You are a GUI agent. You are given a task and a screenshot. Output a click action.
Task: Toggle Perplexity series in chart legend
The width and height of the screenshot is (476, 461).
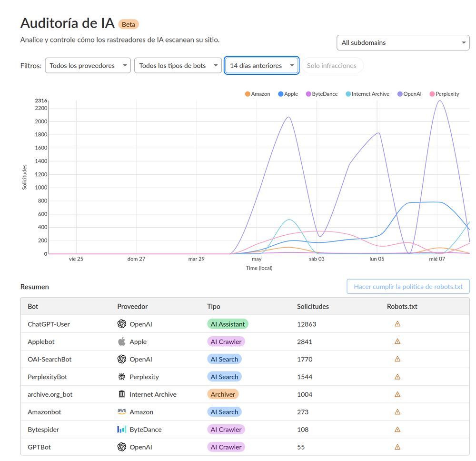[x=445, y=94]
